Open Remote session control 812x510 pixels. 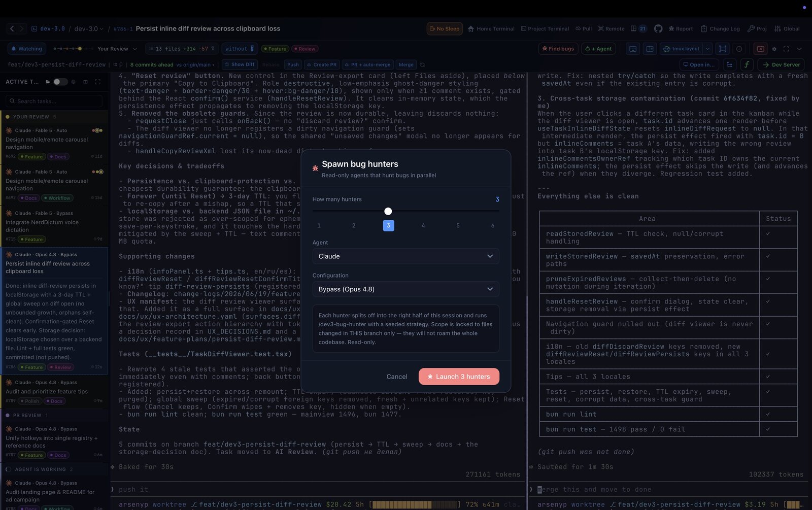tap(611, 29)
